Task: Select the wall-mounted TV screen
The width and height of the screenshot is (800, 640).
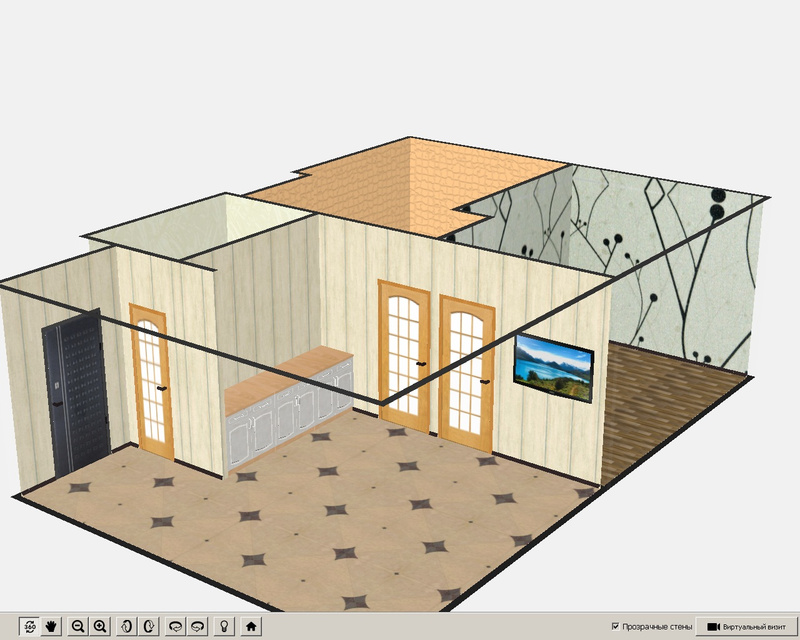Action: click(x=554, y=367)
